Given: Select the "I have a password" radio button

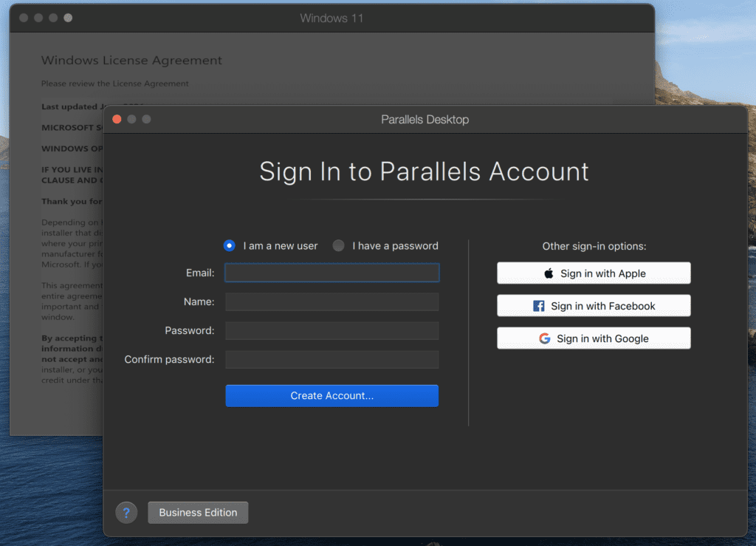Looking at the screenshot, I should (338, 245).
